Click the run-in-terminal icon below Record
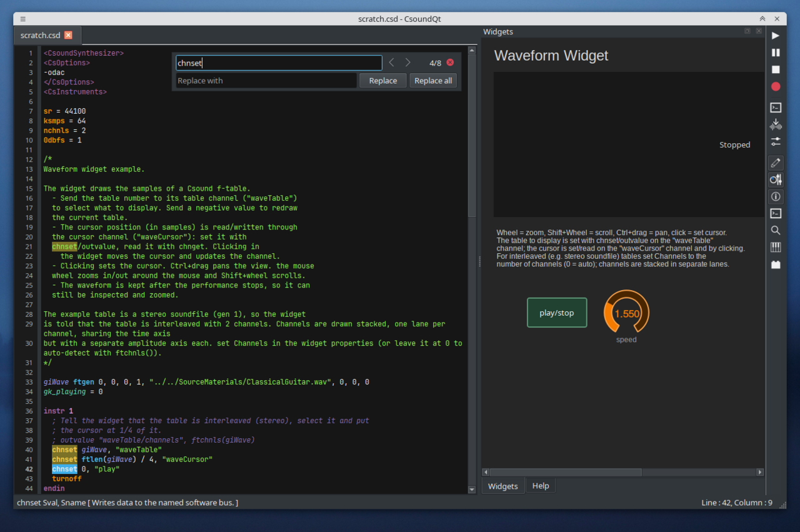The width and height of the screenshot is (800, 532). (776, 108)
